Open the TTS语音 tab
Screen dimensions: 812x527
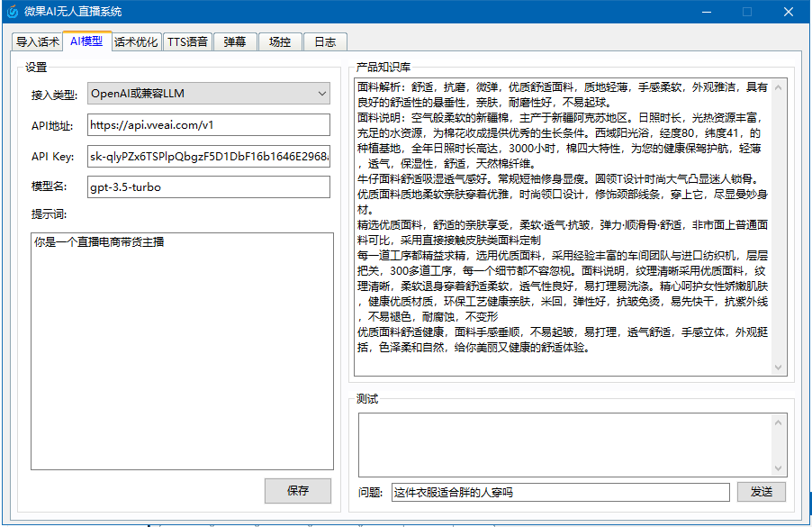[x=187, y=41]
